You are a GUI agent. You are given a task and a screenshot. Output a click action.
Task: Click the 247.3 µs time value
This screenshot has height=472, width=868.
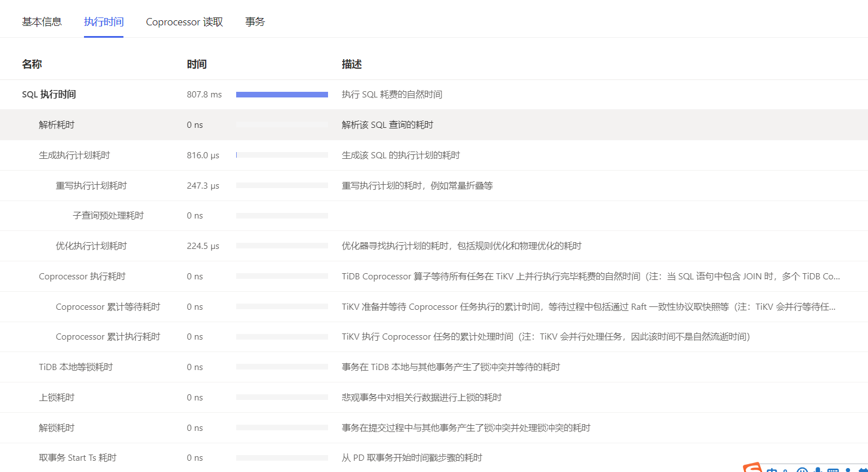pyautogui.click(x=203, y=185)
